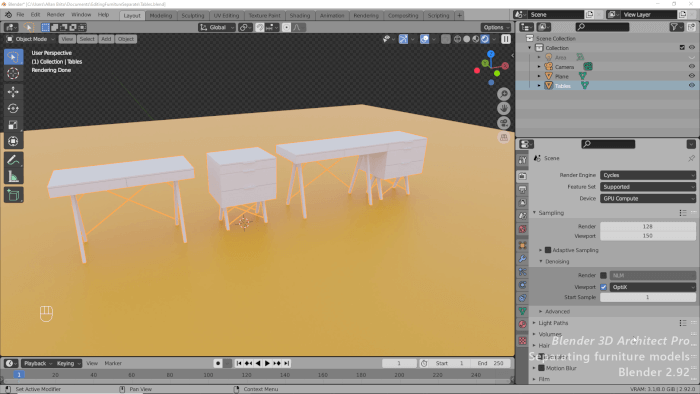Screen dimensions: 700x394
Task: Switch viewport shading to Material Preview
Action: click(x=476, y=39)
